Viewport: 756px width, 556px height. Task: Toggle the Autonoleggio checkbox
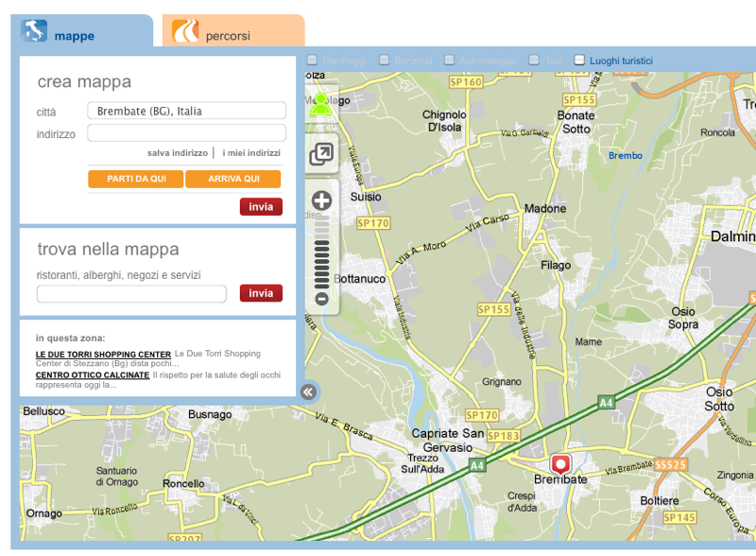point(450,60)
